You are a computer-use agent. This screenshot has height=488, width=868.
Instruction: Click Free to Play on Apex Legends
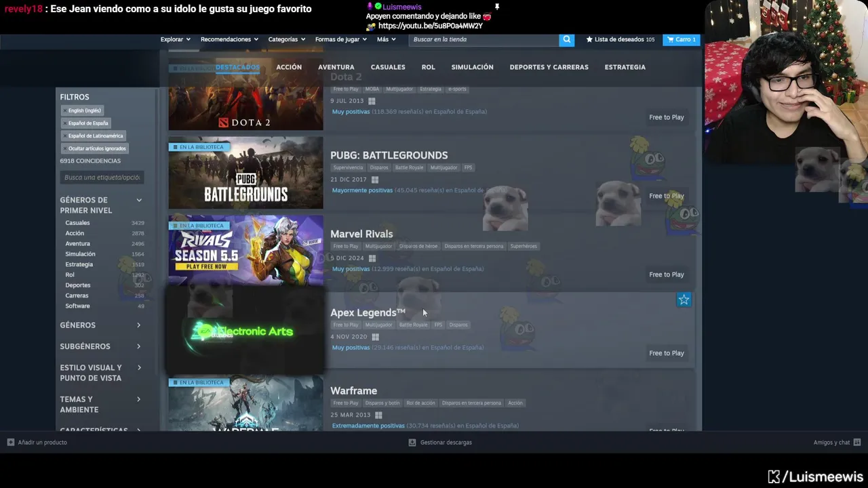667,353
